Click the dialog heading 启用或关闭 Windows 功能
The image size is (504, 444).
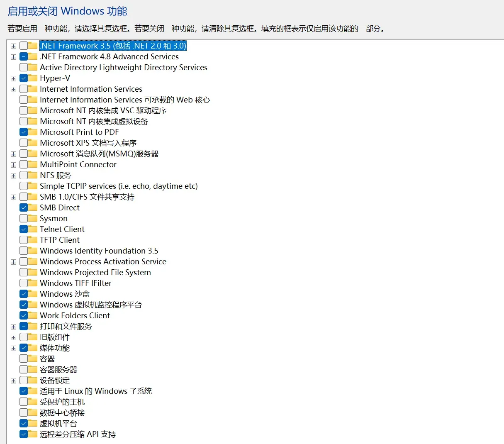(x=68, y=11)
